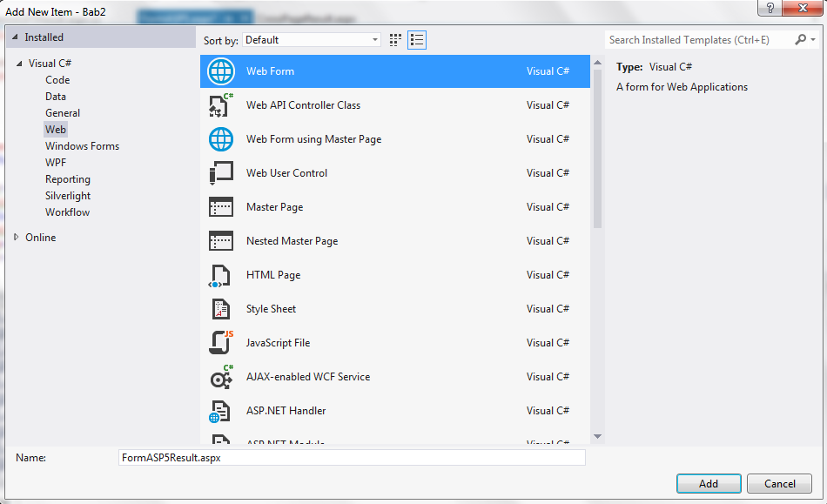827x504 pixels.
Task: Click the JavaScript File icon
Action: (220, 343)
